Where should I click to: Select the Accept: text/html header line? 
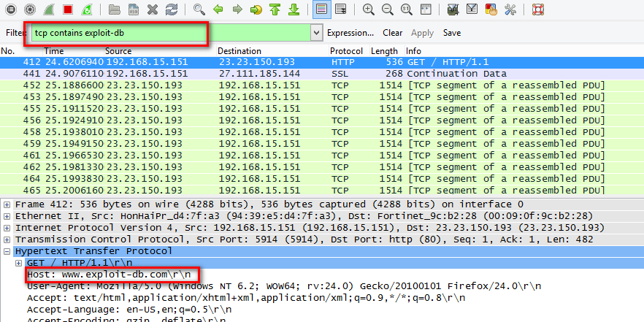pyautogui.click(x=246, y=298)
